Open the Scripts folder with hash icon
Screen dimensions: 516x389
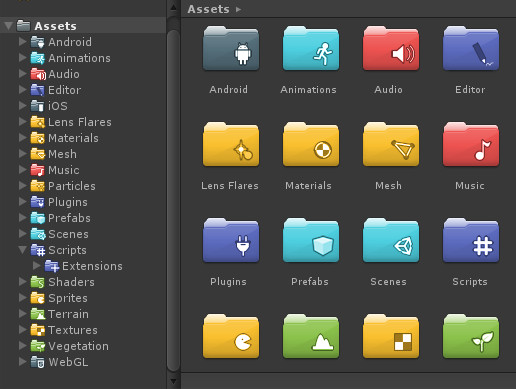(x=471, y=241)
